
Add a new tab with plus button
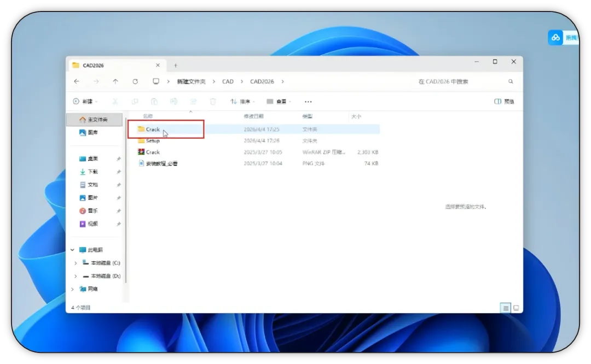coord(176,66)
